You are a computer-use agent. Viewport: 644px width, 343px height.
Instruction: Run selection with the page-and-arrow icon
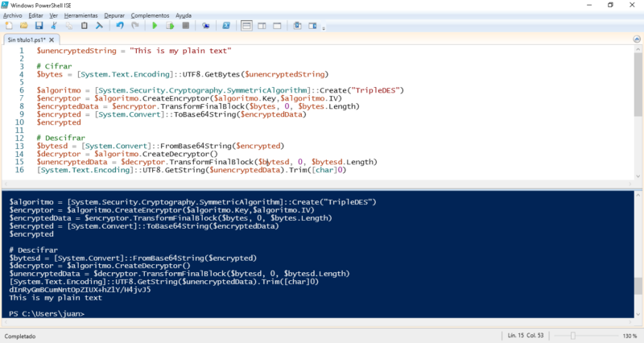[x=170, y=26]
